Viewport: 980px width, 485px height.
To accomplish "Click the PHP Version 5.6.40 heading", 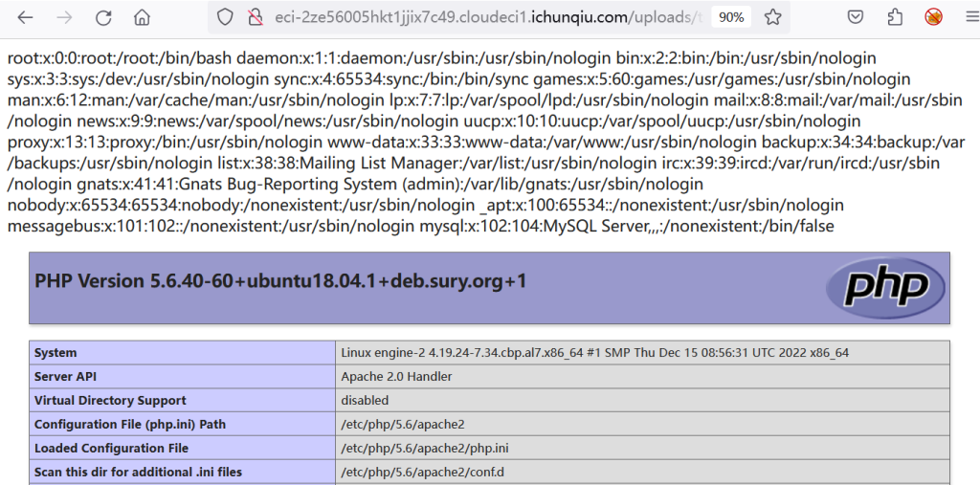I will point(280,281).
